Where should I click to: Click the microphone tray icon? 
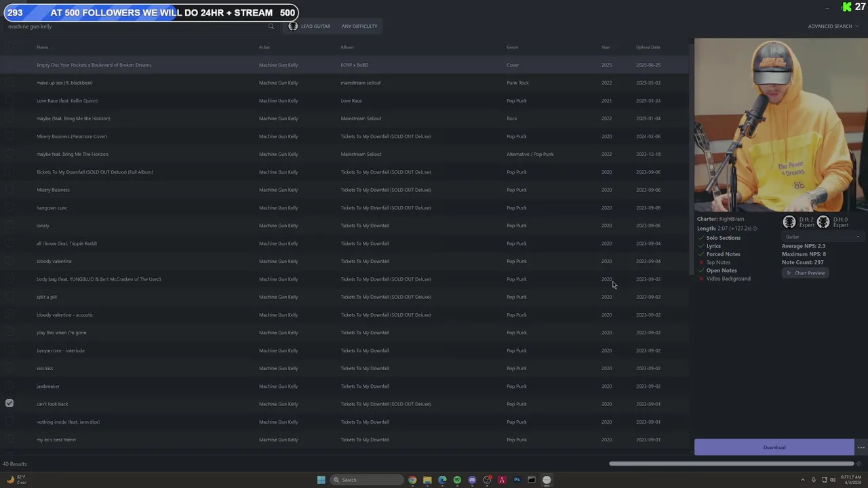(814, 480)
